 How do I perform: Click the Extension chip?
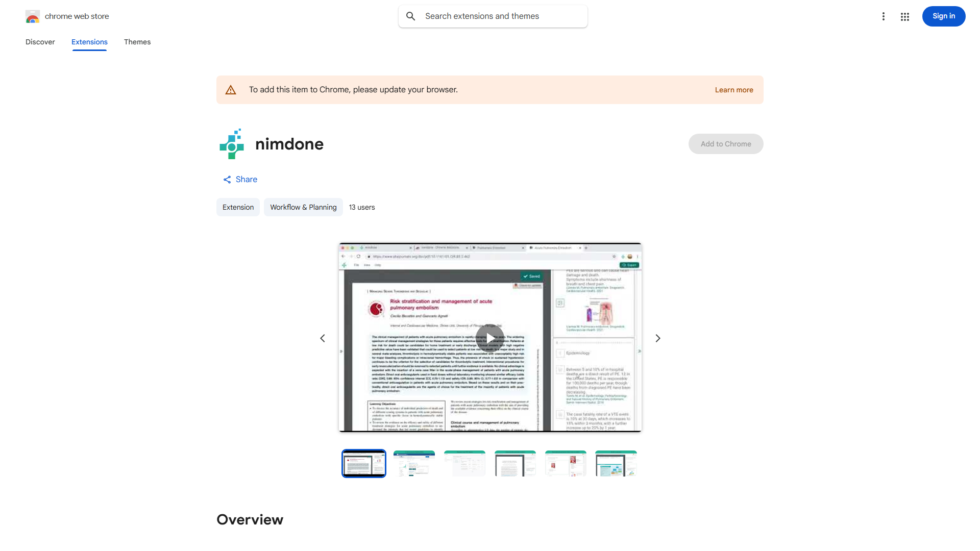238,207
